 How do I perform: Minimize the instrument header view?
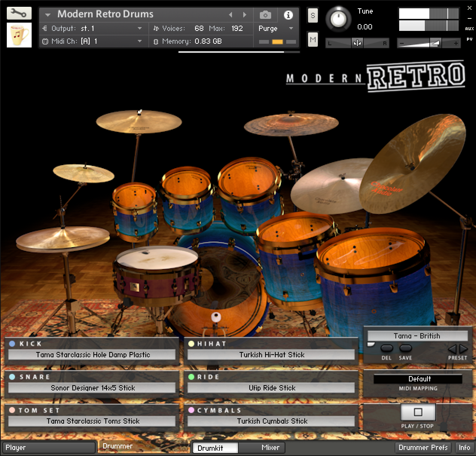point(469,18)
